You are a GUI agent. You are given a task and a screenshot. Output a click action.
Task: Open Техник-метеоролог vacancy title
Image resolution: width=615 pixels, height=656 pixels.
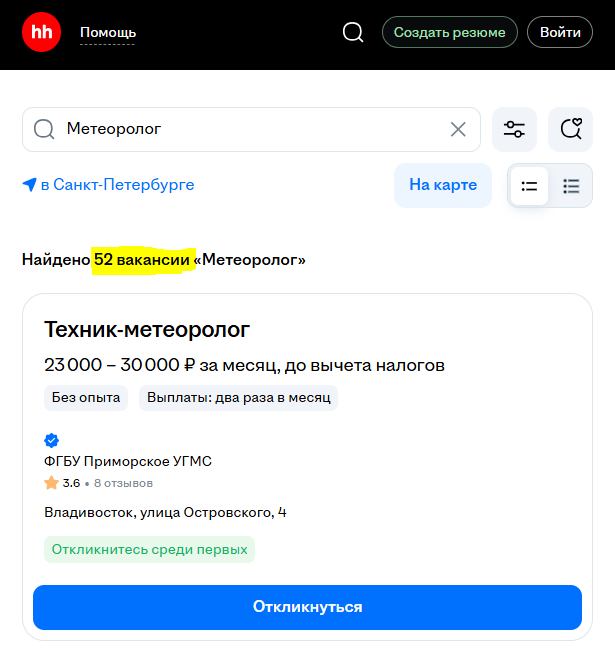click(x=147, y=329)
